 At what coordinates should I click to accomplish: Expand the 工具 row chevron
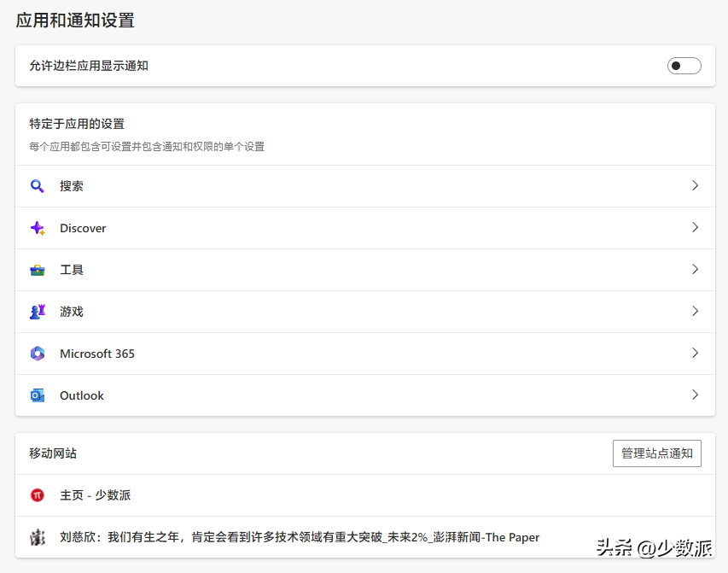click(695, 269)
